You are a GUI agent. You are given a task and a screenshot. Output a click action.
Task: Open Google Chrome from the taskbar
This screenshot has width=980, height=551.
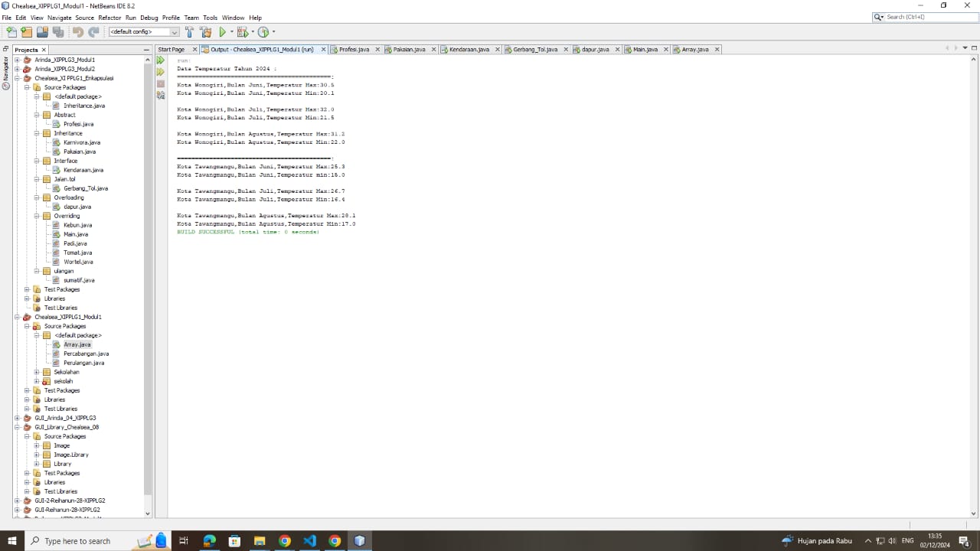tap(284, 541)
